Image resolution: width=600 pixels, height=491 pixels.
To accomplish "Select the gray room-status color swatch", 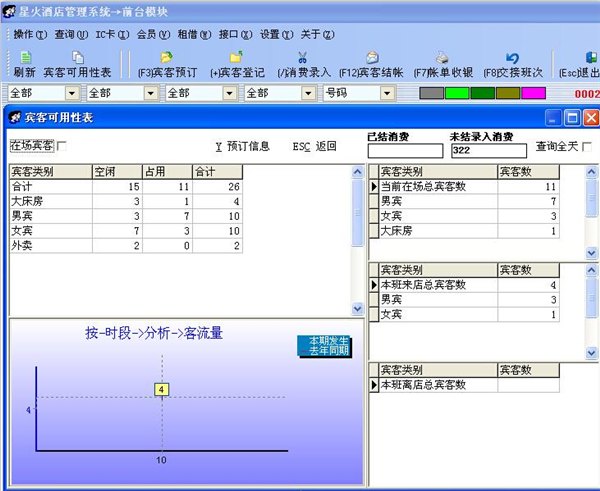I will tap(431, 93).
